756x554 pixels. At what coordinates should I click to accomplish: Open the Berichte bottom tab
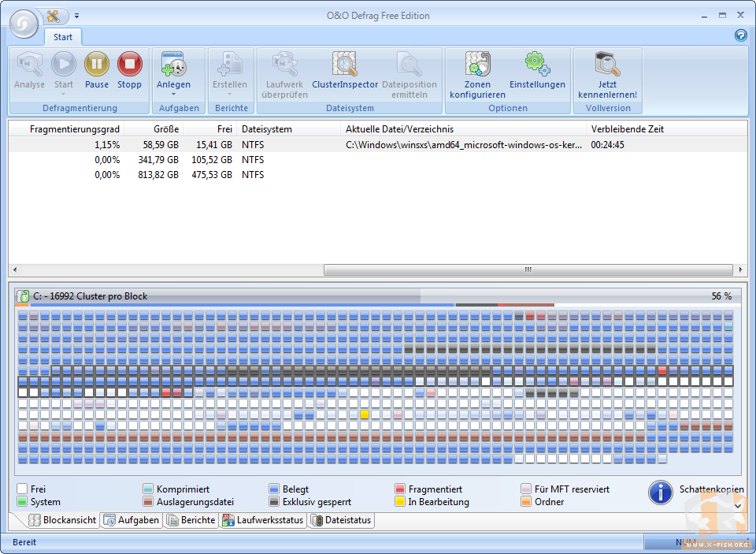click(191, 520)
